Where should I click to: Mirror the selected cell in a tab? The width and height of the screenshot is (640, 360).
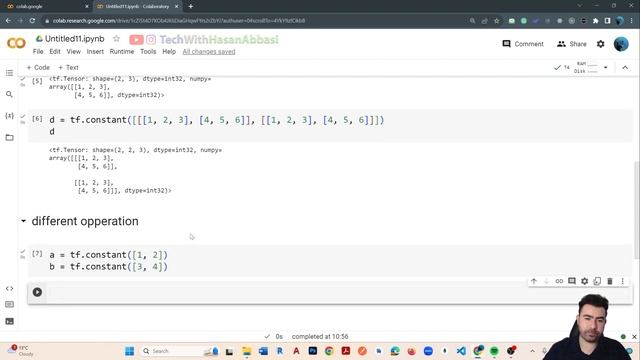click(597, 281)
